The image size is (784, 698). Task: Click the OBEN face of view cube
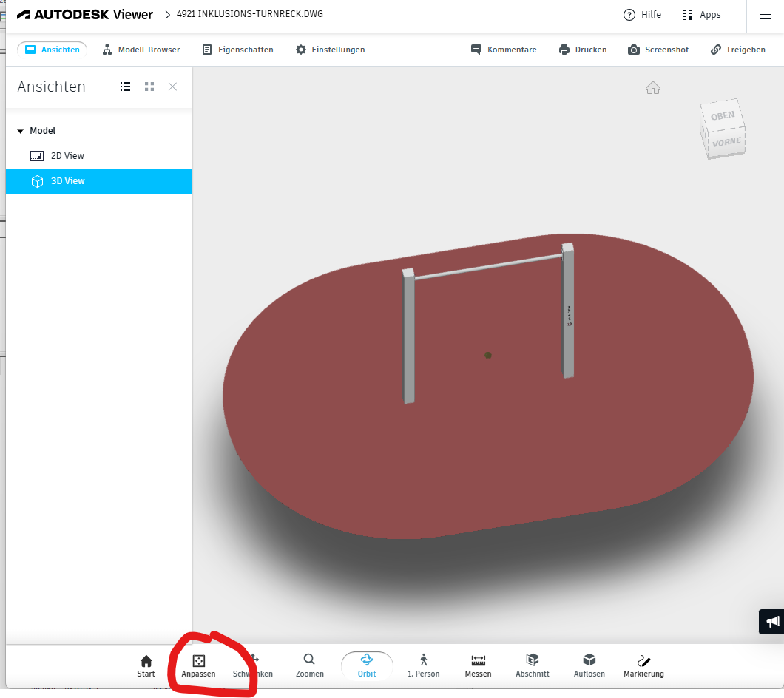tap(722, 116)
